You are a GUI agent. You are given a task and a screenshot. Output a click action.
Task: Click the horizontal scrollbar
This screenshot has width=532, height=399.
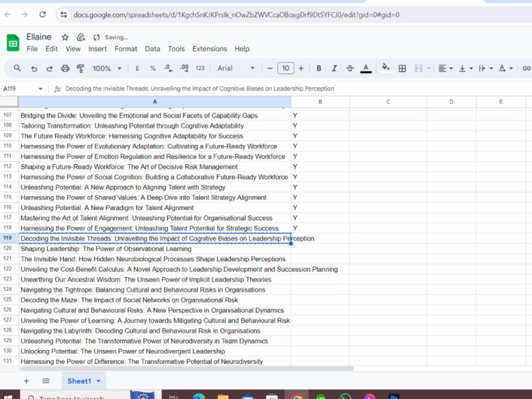coord(187,369)
